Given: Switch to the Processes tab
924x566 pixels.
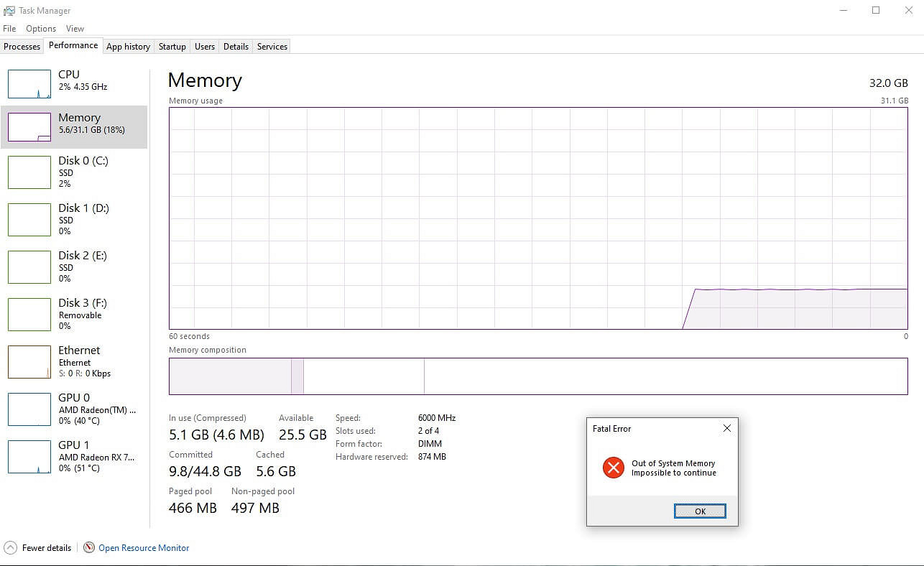Looking at the screenshot, I should (x=22, y=47).
